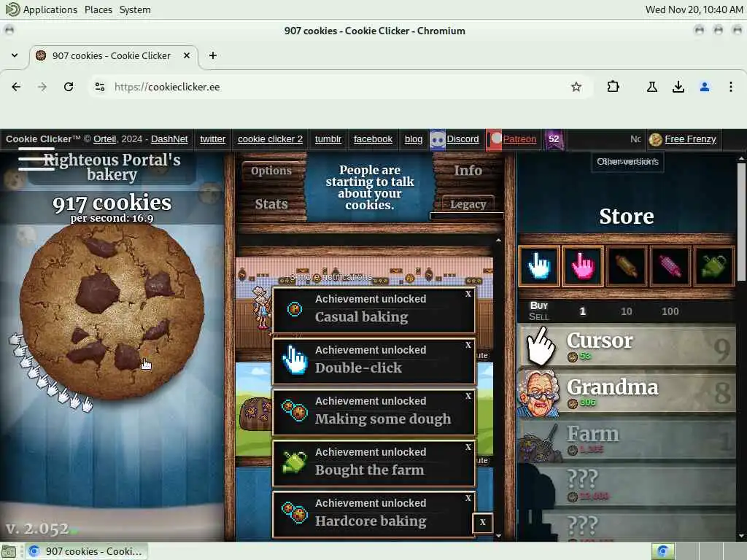Go back in Chromium
Viewport: 747px width, 560px height.
16,87
